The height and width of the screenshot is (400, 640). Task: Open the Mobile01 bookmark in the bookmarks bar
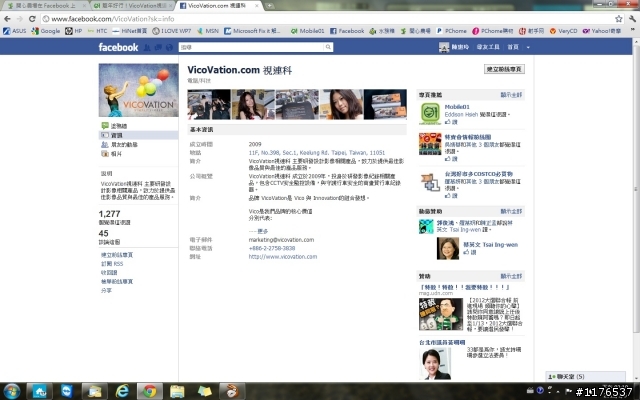307,31
